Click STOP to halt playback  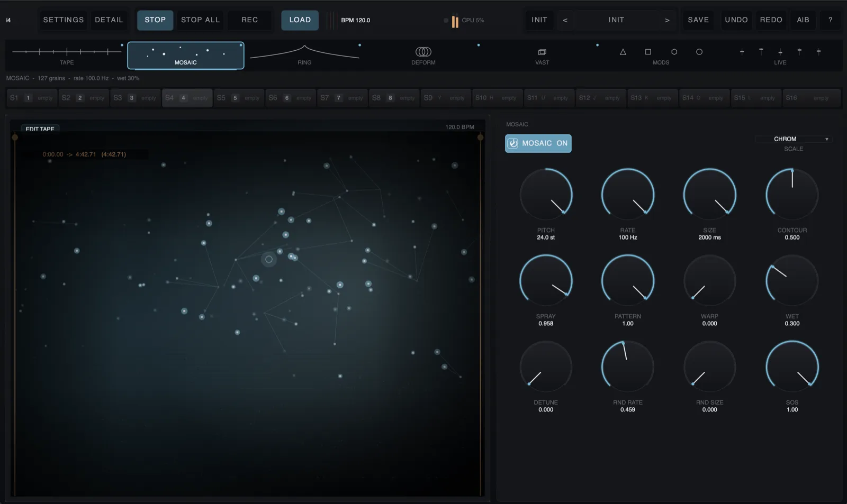[x=155, y=20]
